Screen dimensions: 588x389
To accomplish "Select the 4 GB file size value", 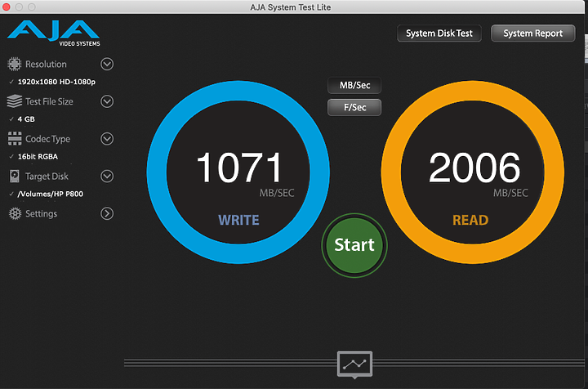I will tap(26, 119).
